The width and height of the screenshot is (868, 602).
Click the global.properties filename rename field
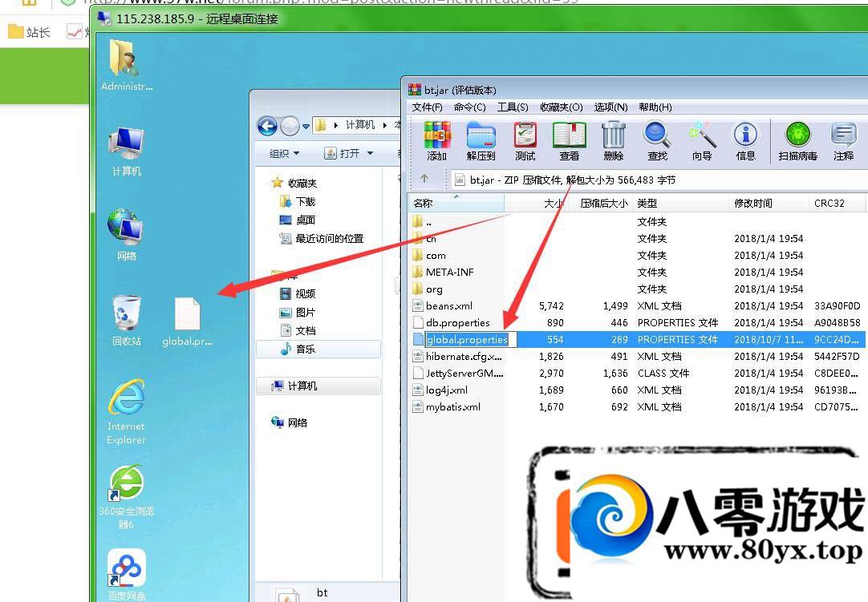[x=471, y=340]
